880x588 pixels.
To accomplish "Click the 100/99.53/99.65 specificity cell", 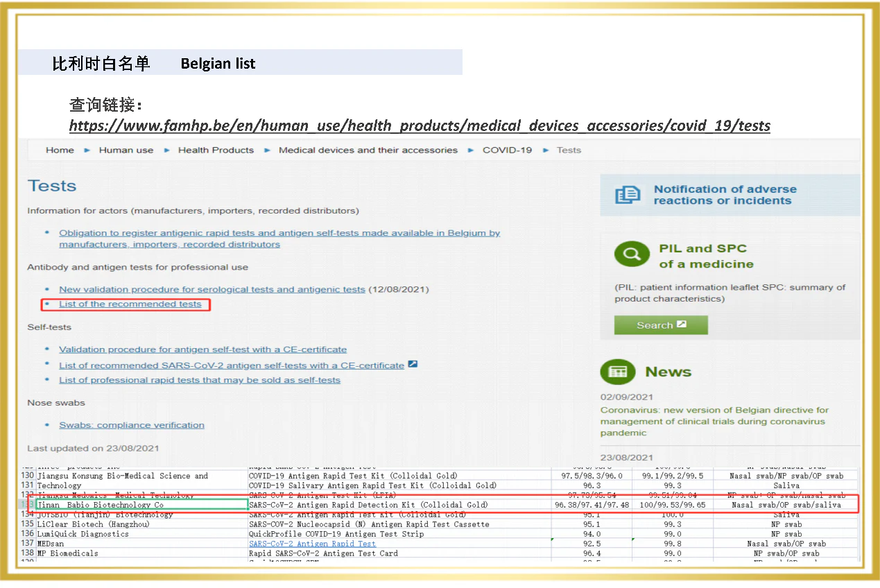I will [672, 505].
